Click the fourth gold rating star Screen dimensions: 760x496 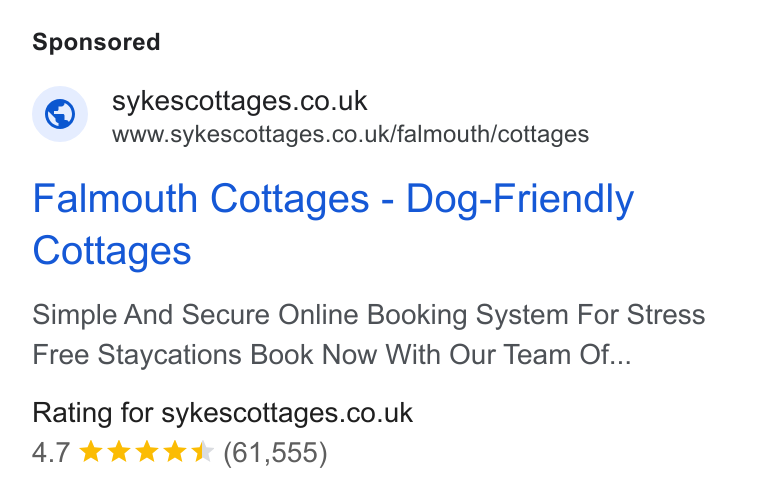[174, 452]
